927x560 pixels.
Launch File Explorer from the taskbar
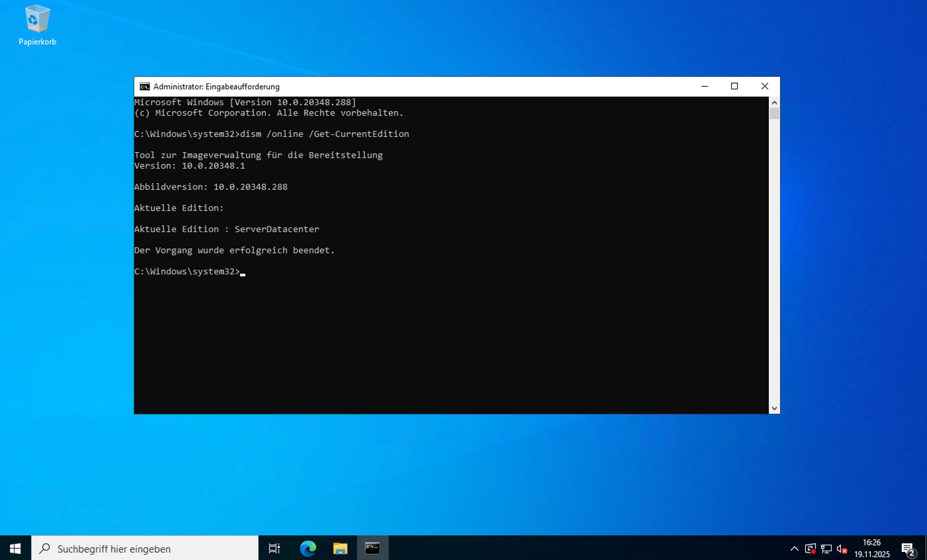click(x=340, y=548)
